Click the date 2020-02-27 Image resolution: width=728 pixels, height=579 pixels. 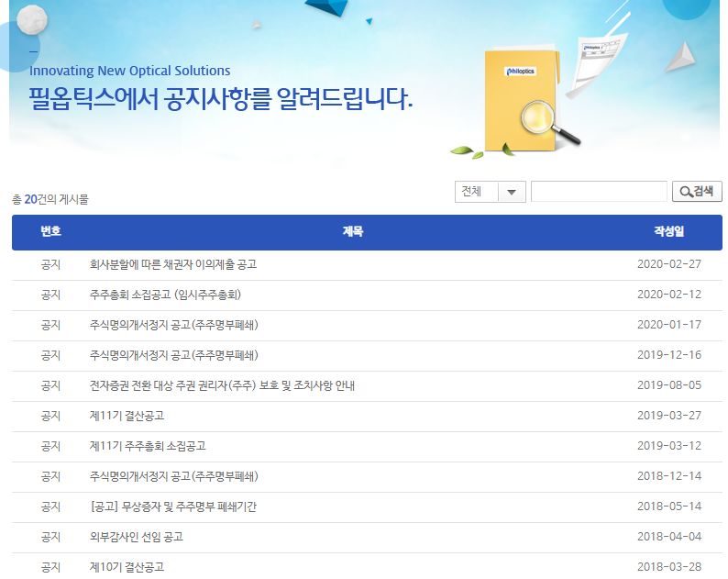tap(669, 264)
